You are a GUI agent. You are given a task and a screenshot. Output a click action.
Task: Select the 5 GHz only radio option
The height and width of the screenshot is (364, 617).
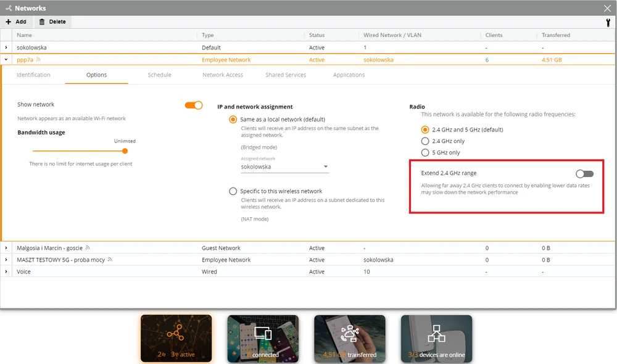point(425,152)
